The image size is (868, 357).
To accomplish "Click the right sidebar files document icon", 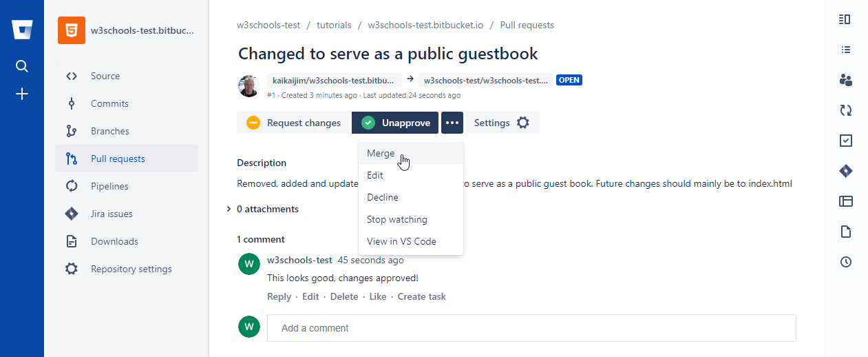I will 846,232.
